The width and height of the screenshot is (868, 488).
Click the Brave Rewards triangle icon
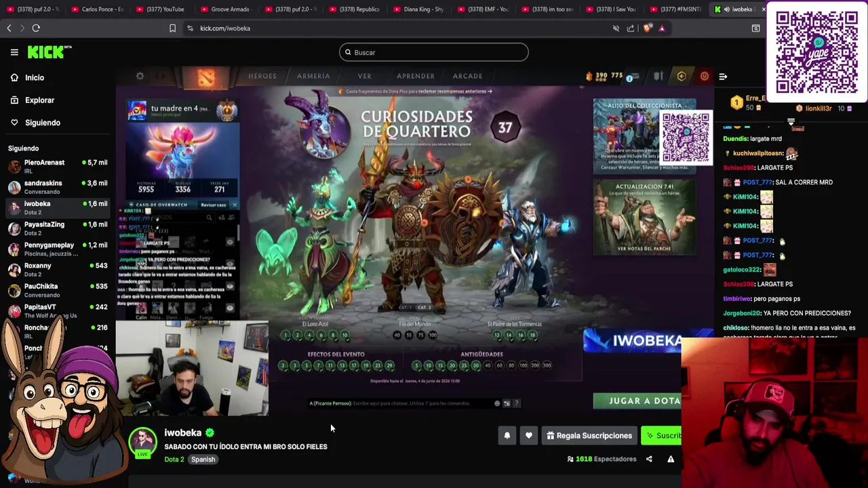[662, 28]
